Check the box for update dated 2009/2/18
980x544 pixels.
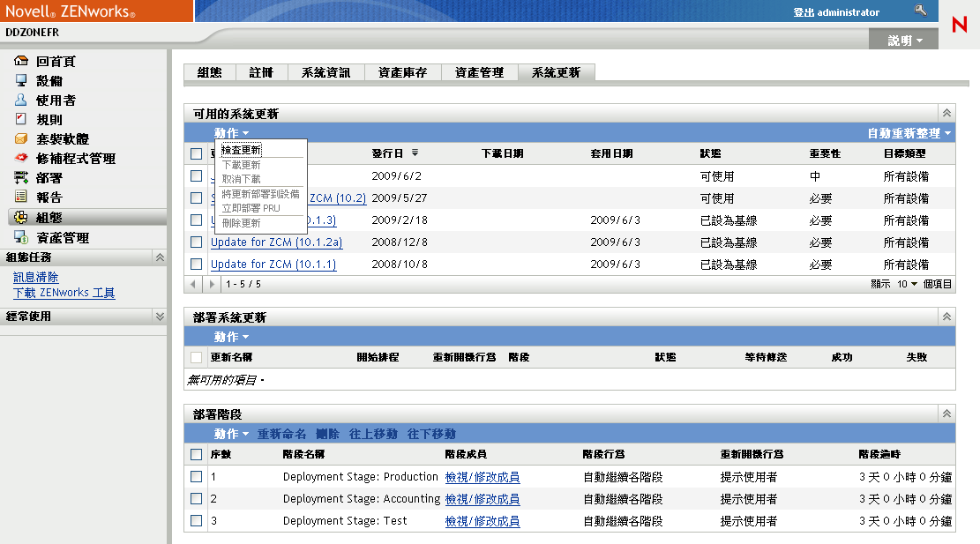coord(196,220)
